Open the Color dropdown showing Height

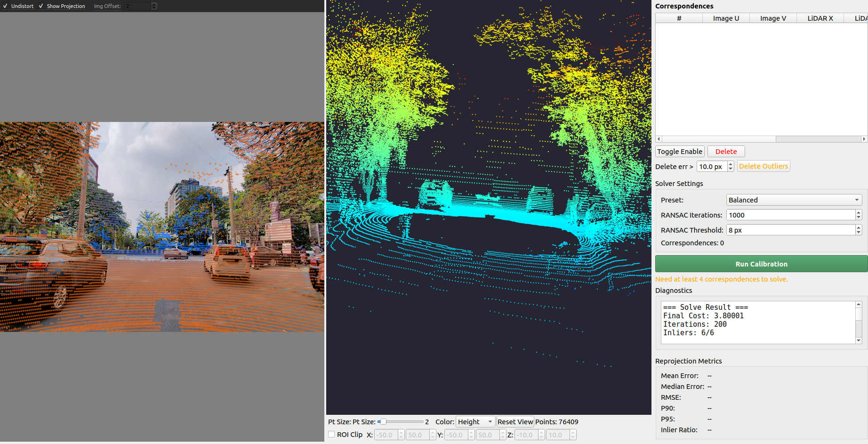[475, 421]
